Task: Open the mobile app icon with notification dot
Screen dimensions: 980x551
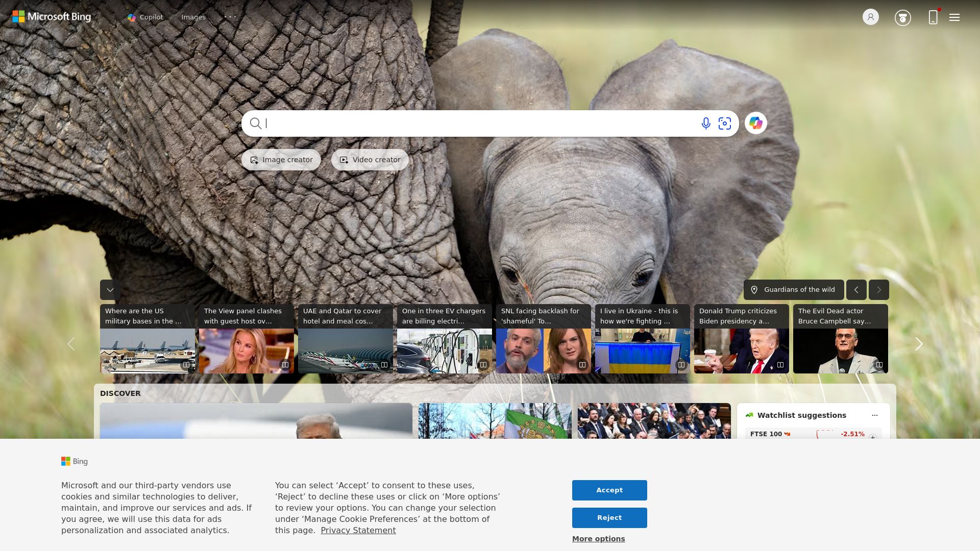Action: click(933, 17)
